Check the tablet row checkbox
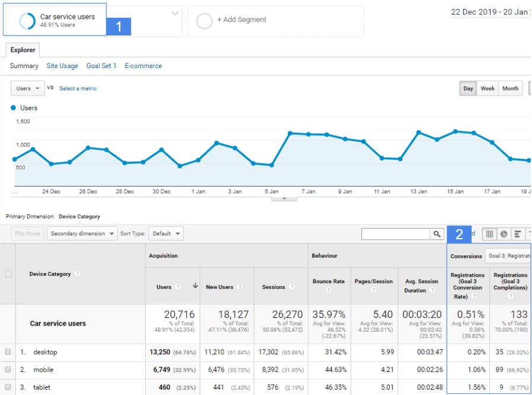The width and height of the screenshot is (532, 395). coord(8,387)
